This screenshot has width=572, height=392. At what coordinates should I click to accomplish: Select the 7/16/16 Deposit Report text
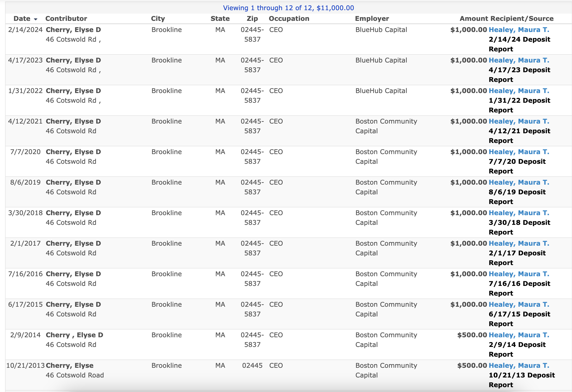coord(519,288)
